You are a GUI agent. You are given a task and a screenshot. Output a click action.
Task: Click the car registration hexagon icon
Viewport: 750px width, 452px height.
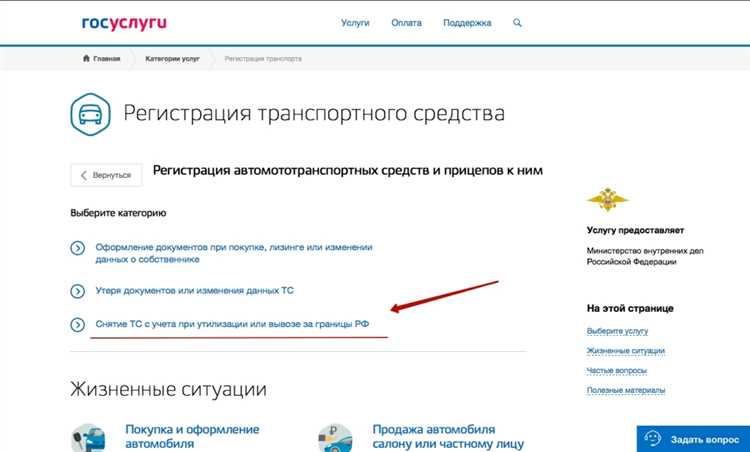[90, 114]
